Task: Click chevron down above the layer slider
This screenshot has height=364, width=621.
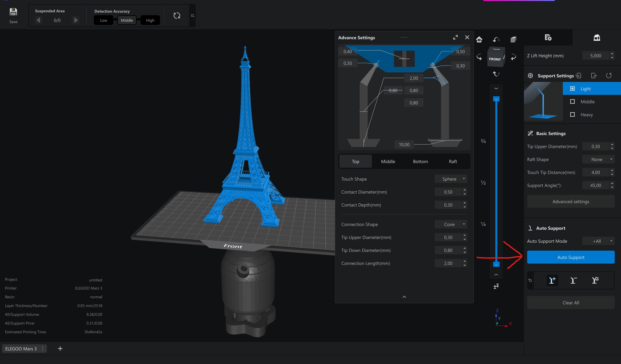Action: click(x=496, y=88)
